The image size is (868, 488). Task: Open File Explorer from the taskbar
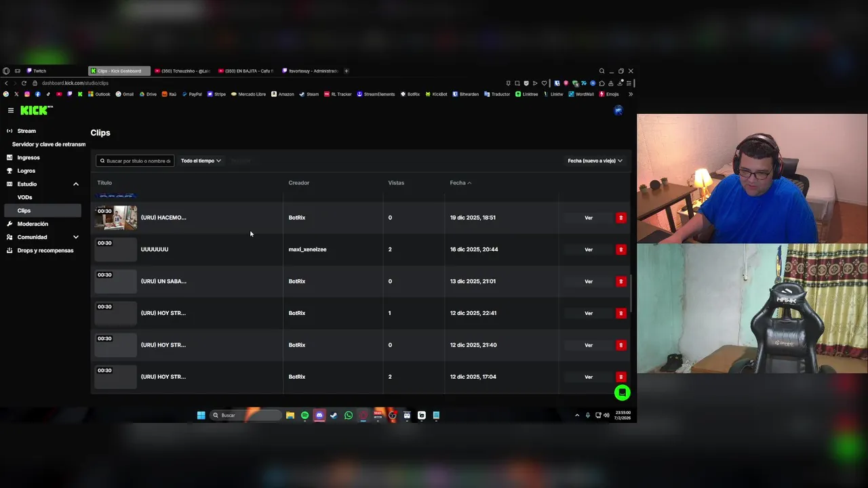pyautogui.click(x=290, y=415)
